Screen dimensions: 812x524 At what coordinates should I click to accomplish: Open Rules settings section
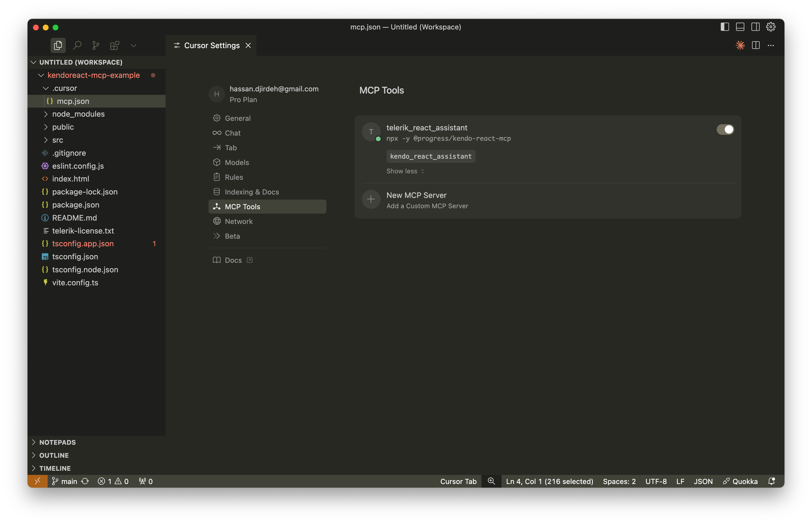point(267,177)
